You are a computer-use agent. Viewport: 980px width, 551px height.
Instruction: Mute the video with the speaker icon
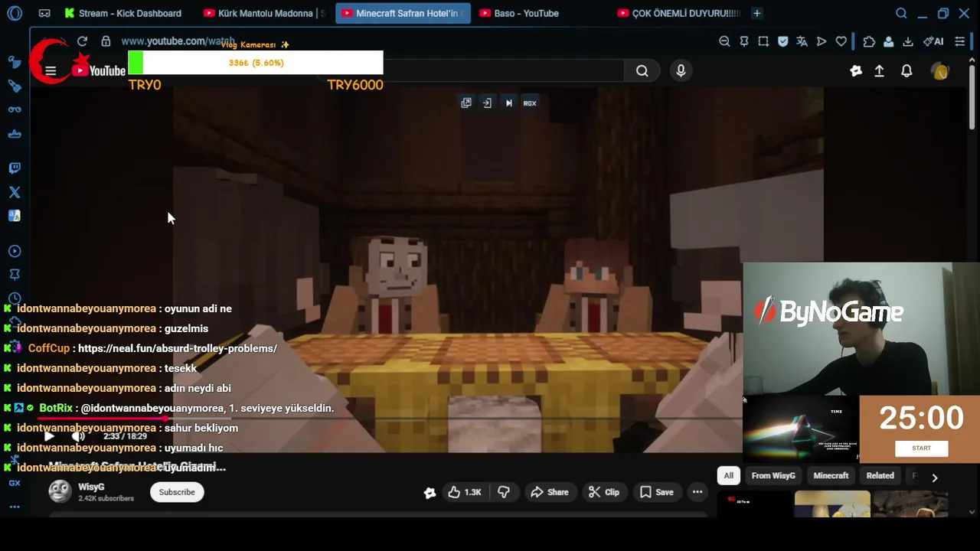(x=78, y=436)
